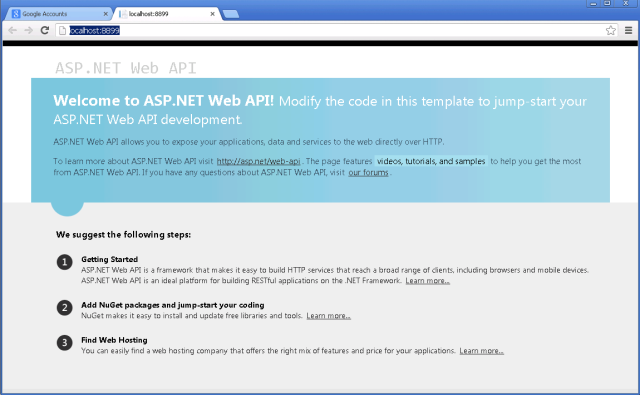
Task: Click the step 2 number circle
Action: (x=64, y=308)
